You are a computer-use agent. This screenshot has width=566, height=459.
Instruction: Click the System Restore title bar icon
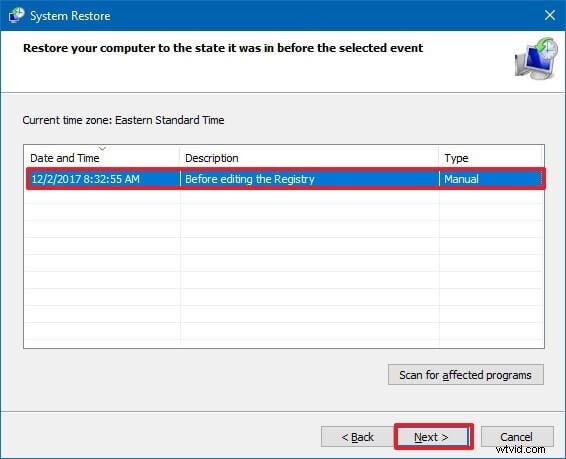(x=16, y=15)
